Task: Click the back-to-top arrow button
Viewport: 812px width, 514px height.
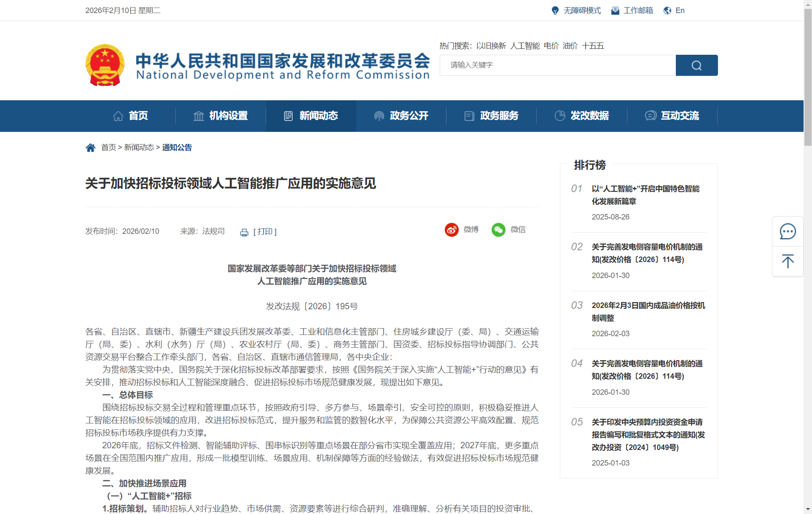Action: [x=787, y=262]
